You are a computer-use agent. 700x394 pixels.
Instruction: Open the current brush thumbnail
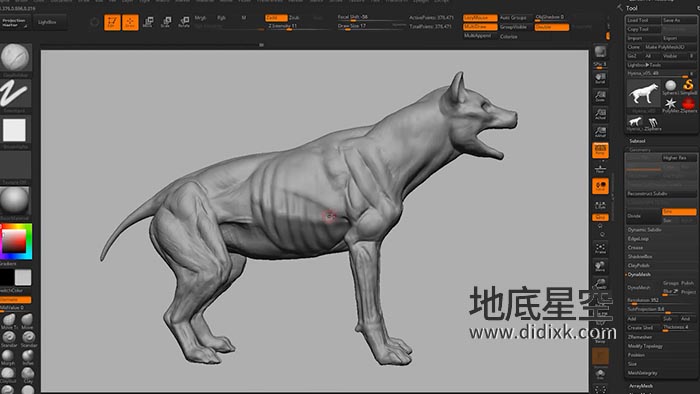pyautogui.click(x=16, y=58)
